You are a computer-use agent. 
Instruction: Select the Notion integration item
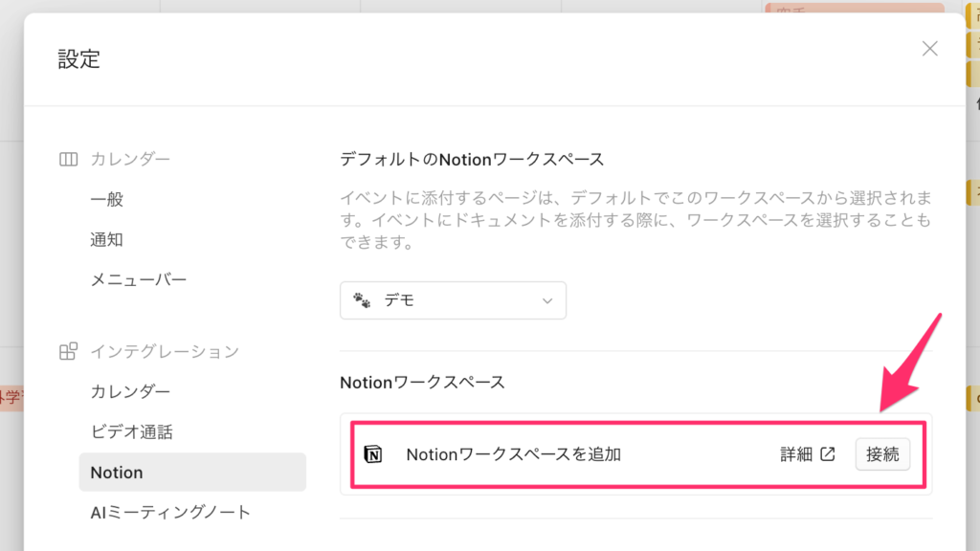192,473
